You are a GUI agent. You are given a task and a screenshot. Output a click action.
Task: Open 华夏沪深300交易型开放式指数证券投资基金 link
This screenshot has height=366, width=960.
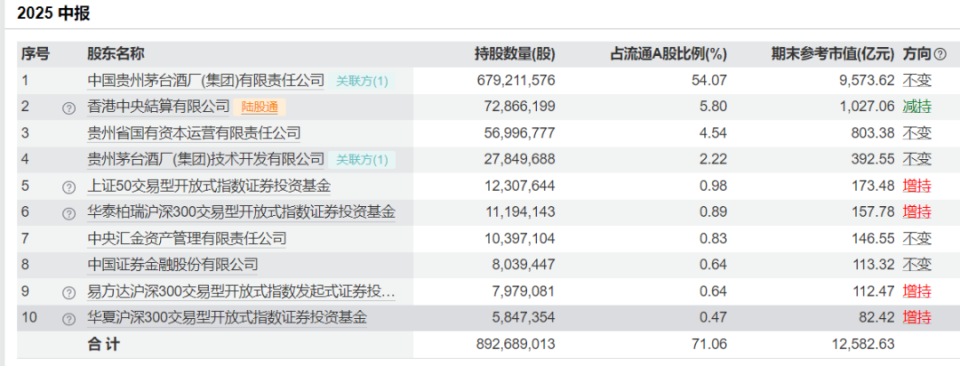[227, 318]
